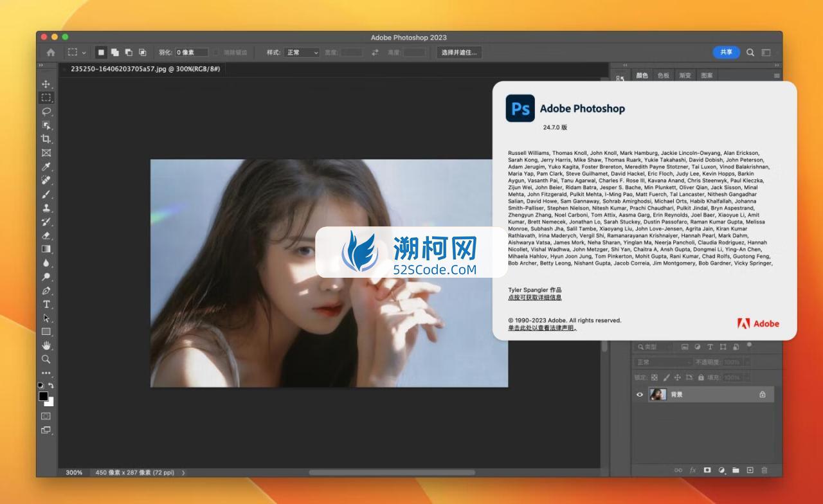Select the Spot Healing Brush tool
Screen dimensions: 823x504
click(46, 180)
